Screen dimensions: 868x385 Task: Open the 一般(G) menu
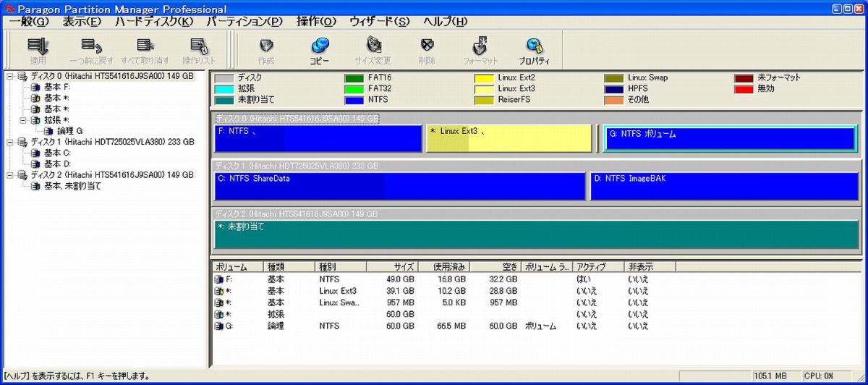tap(29, 22)
